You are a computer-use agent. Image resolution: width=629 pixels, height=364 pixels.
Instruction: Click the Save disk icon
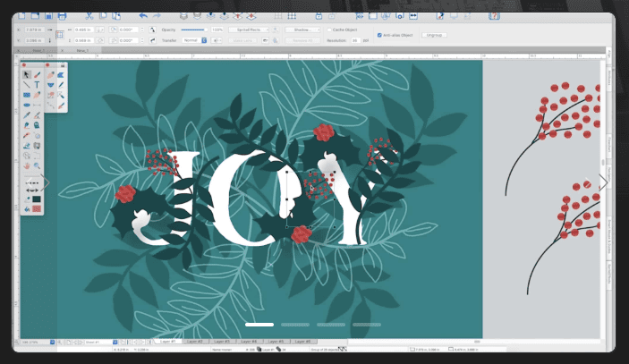tap(48, 16)
